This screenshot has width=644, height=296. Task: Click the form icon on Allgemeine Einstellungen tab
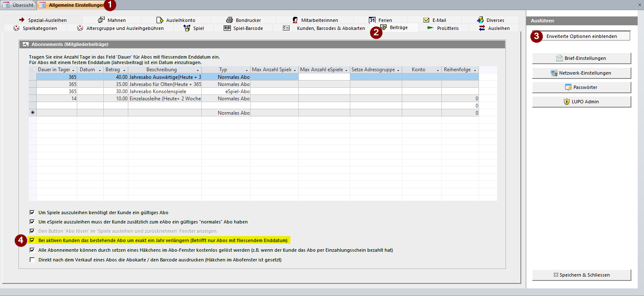(x=42, y=5)
